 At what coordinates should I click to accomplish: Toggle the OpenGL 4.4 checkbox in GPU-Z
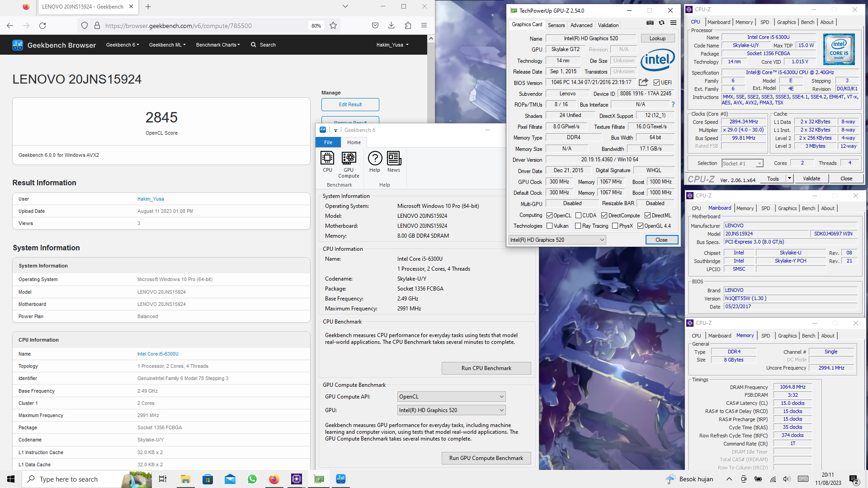640,226
